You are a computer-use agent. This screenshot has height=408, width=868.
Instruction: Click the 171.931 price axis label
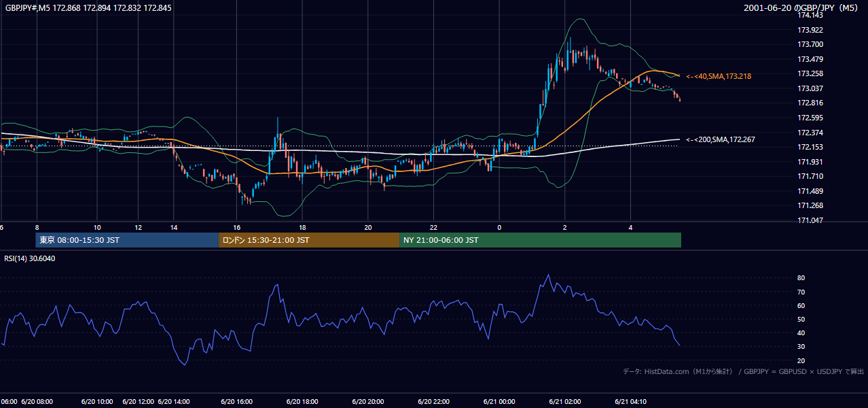coord(810,162)
